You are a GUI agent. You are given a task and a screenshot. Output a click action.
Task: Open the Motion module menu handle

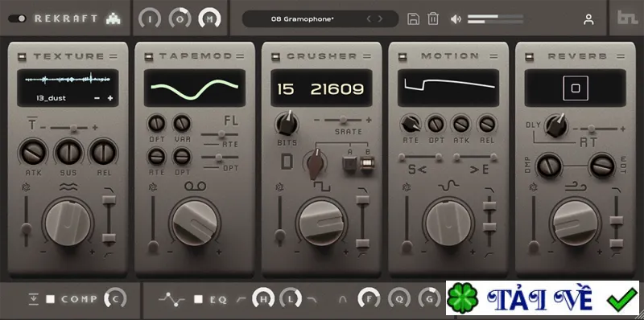click(493, 56)
